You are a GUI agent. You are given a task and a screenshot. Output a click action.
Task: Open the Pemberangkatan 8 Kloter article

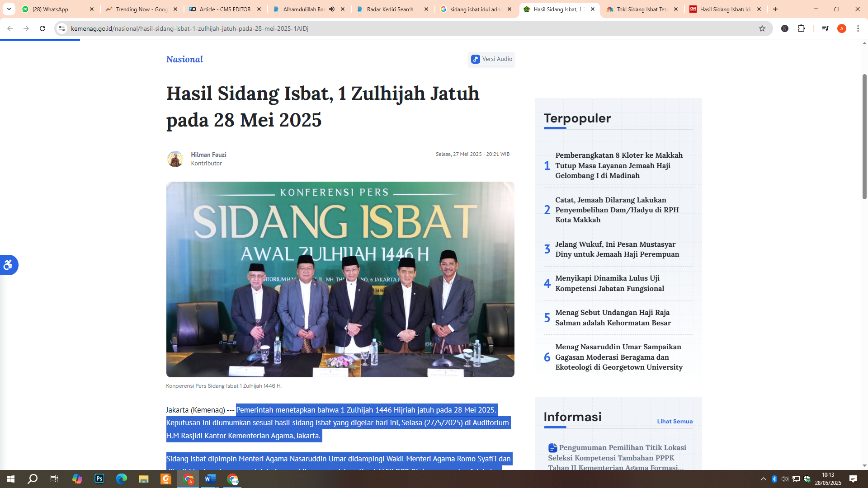(x=619, y=165)
